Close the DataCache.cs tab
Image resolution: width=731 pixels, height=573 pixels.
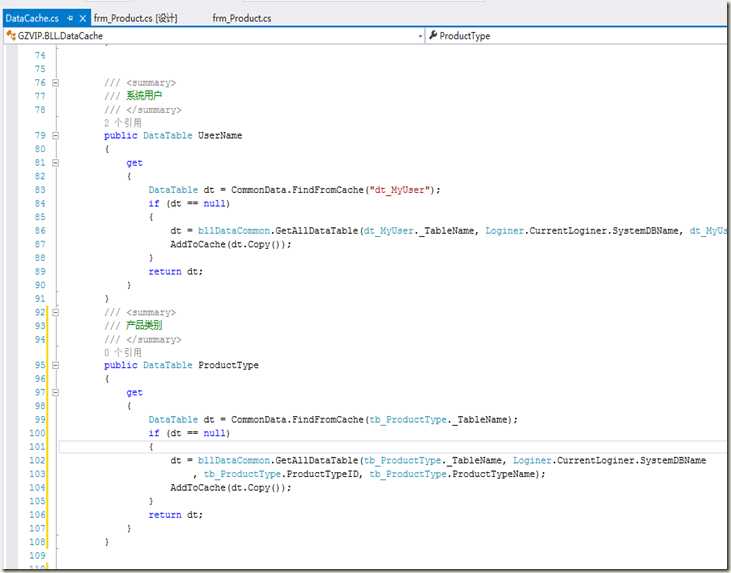click(83, 18)
